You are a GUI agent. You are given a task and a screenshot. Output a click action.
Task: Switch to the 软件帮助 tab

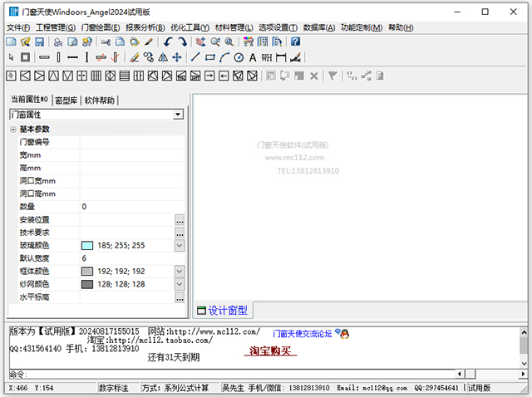click(x=100, y=100)
